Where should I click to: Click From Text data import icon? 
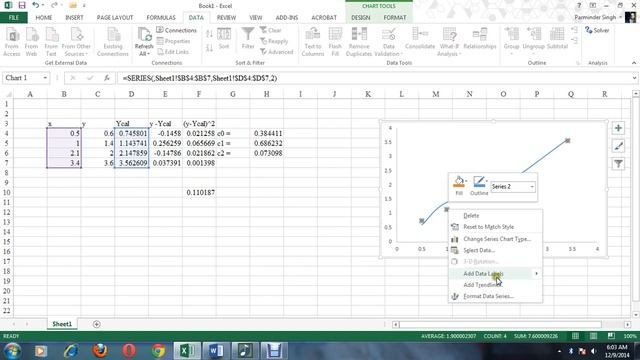51,42
